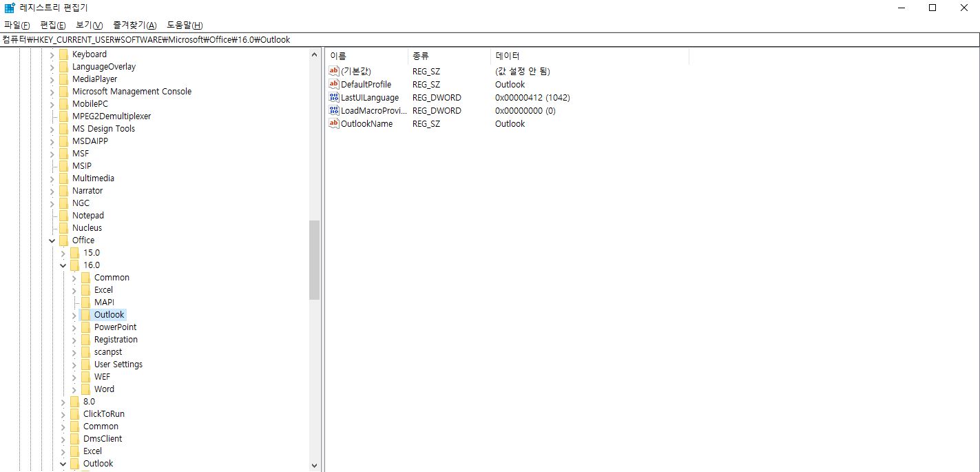
Task: Open the 편집(E) menu
Action: click(53, 25)
